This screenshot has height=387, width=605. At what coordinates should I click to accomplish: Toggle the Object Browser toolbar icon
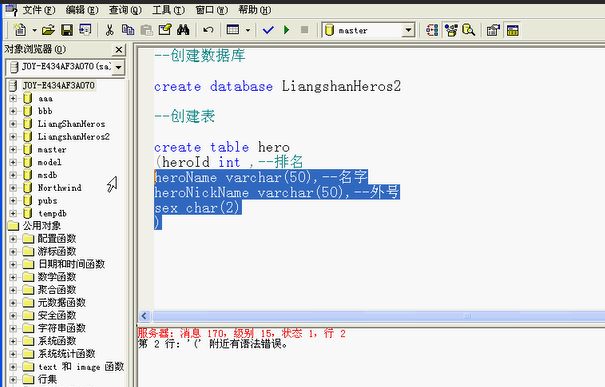pos(450,30)
